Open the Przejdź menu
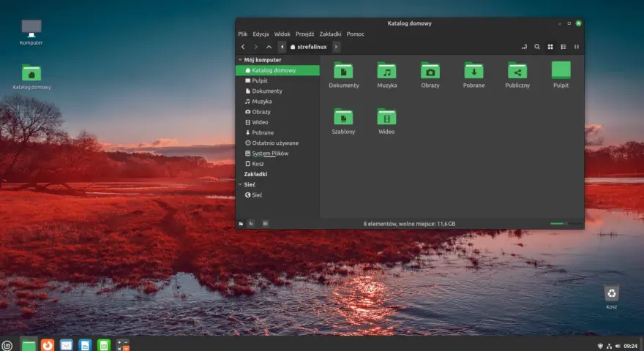Viewport: 644px width, 351px height. pyautogui.click(x=304, y=34)
